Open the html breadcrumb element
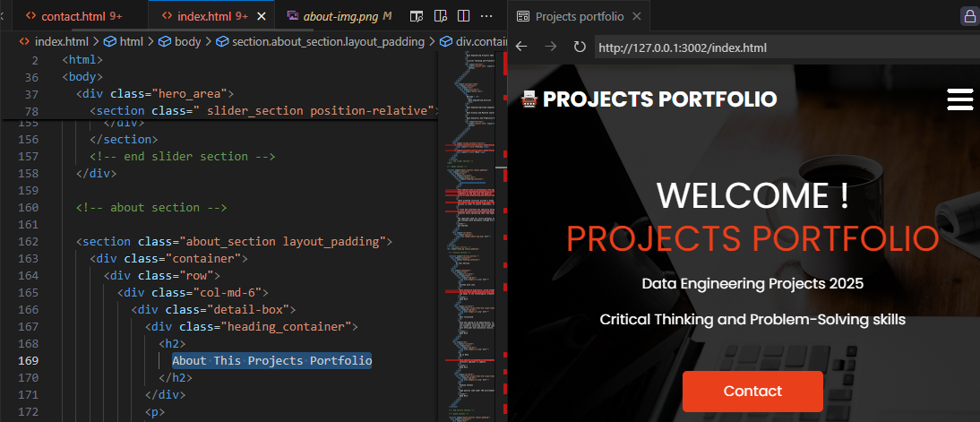980x422 pixels. point(132,42)
